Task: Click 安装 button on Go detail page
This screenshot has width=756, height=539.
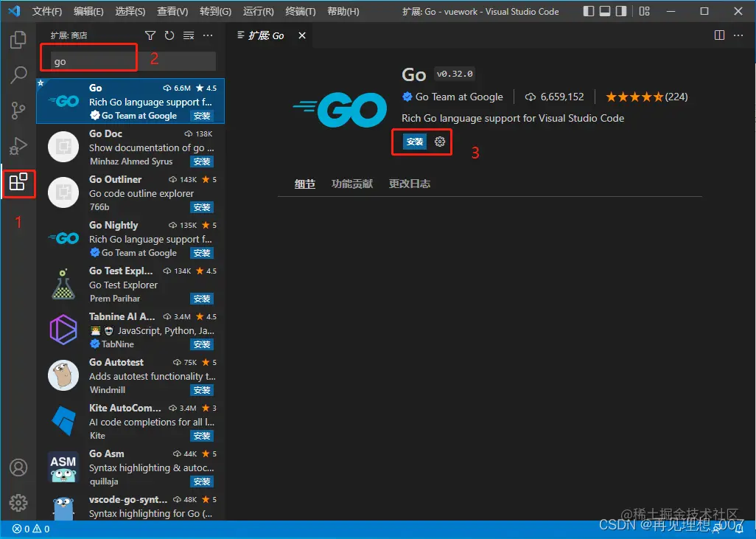Action: [x=415, y=142]
